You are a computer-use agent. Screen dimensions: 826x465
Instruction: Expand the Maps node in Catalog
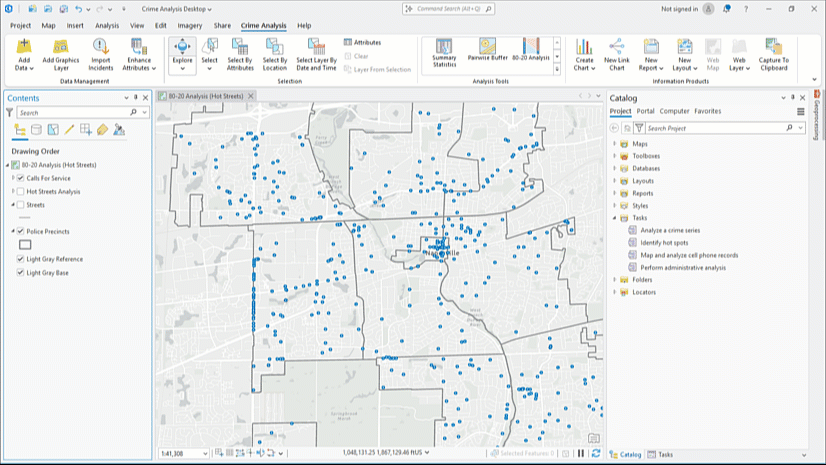(614, 143)
